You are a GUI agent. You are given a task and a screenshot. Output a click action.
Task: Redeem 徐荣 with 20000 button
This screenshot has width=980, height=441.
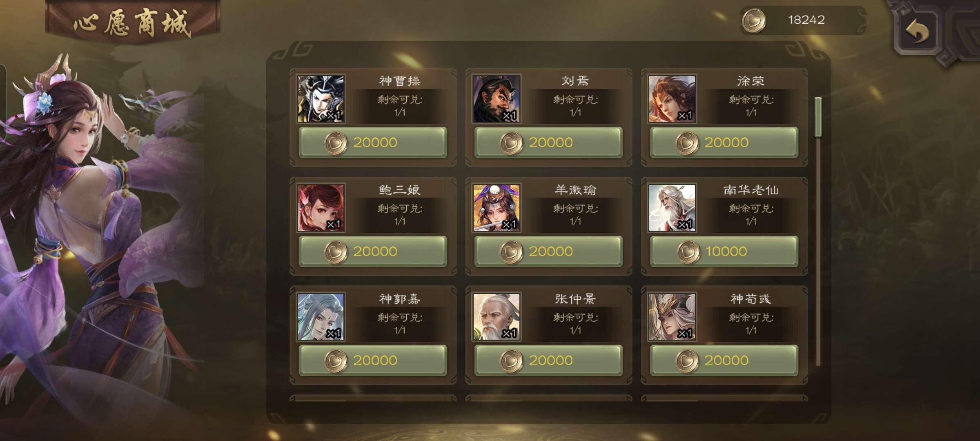(724, 143)
